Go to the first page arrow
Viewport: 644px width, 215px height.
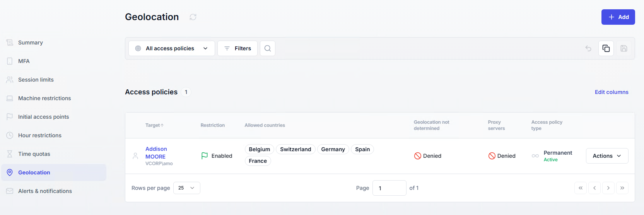[581, 188]
